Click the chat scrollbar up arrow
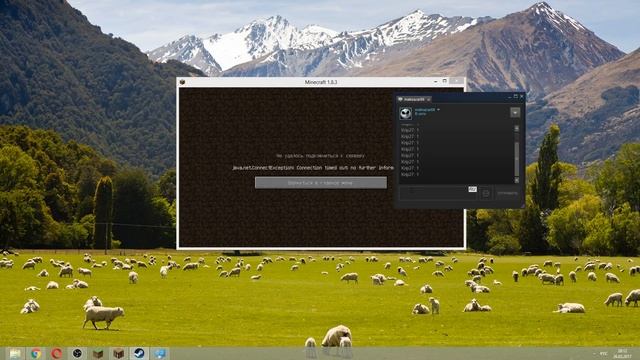Viewport: 640px width, 360px height. (x=517, y=128)
